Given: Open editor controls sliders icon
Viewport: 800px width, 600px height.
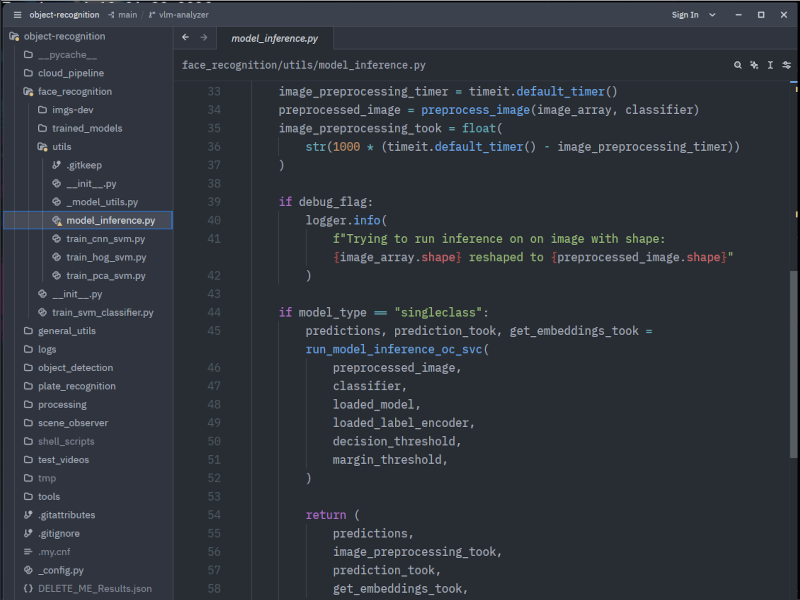Looking at the screenshot, I should coord(787,65).
